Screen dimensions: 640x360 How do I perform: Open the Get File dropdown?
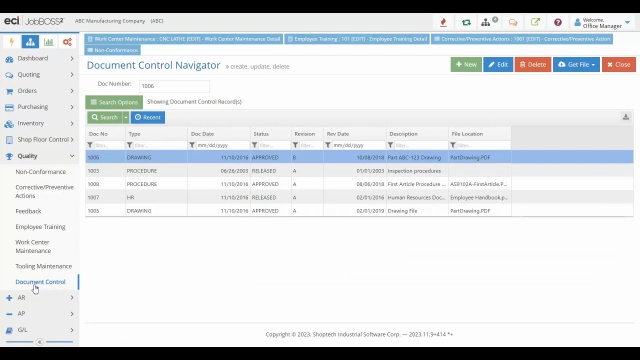(x=576, y=64)
